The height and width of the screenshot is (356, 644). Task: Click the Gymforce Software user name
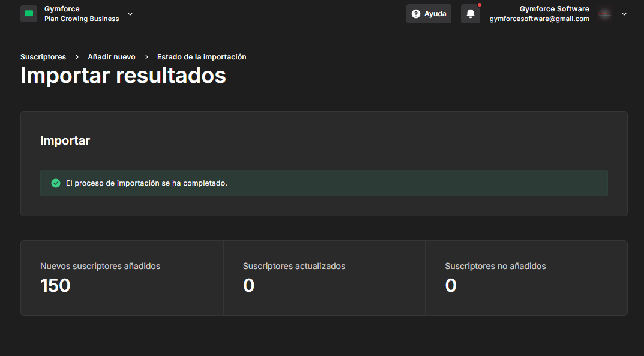coord(554,9)
